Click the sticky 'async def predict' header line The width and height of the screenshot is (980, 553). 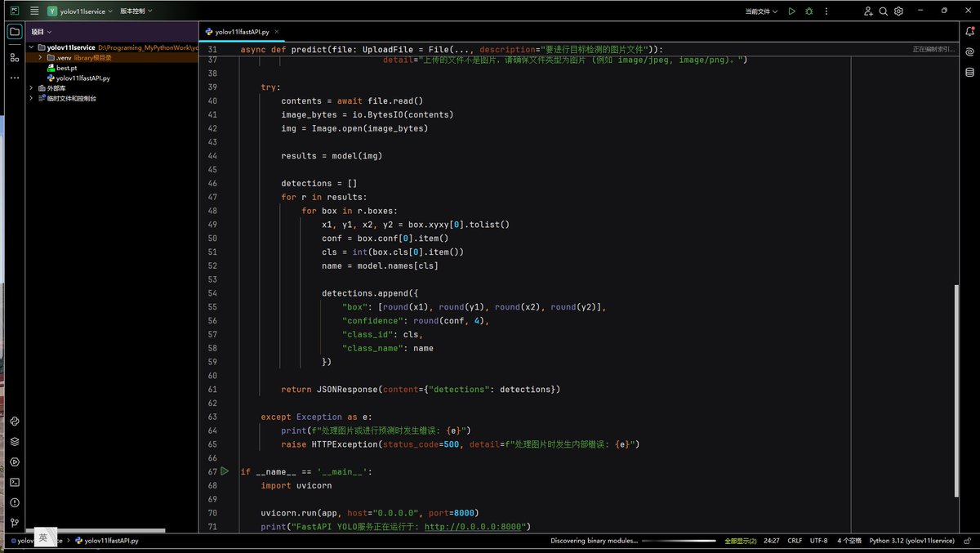(452, 49)
